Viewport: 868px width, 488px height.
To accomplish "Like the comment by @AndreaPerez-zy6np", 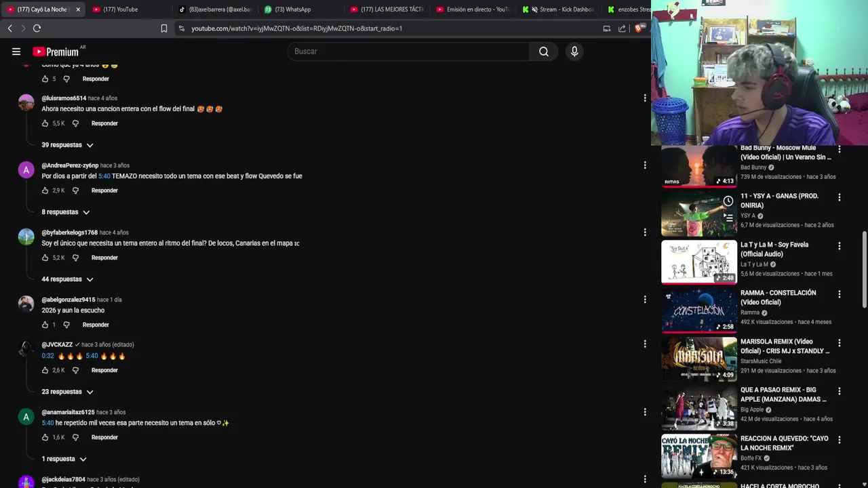I will point(45,190).
